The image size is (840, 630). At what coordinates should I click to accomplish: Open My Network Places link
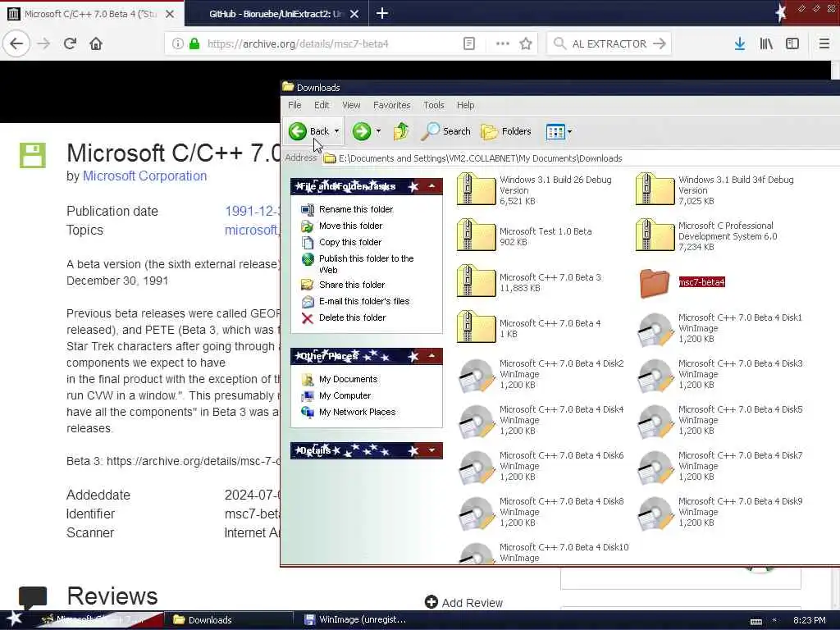[x=357, y=412]
